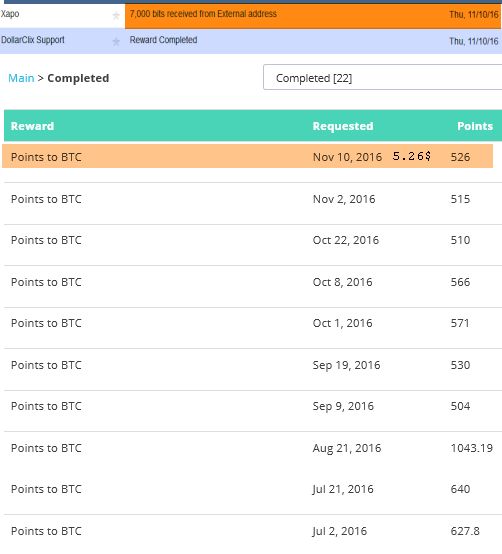Select the Oct 1, 2016 reward row
The width and height of the screenshot is (502, 554).
(x=253, y=323)
